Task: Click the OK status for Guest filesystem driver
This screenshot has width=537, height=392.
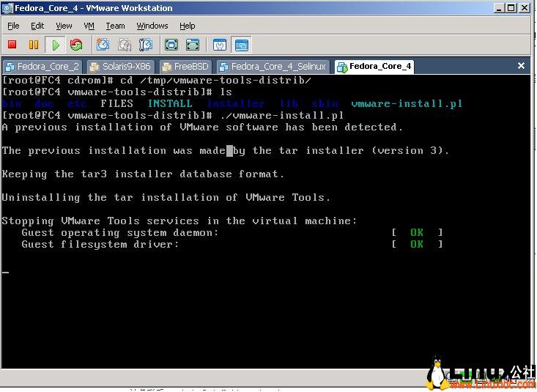Action: click(416, 244)
